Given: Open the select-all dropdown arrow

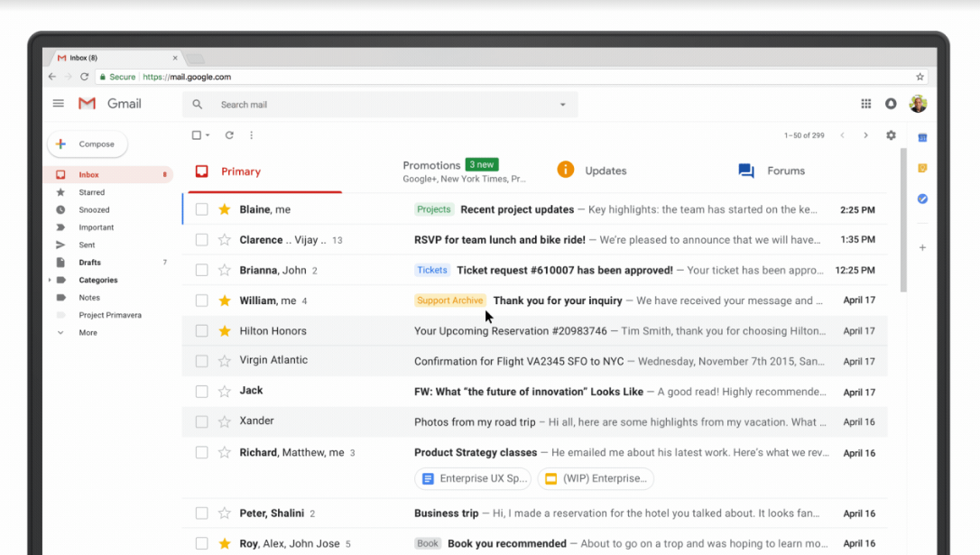Looking at the screenshot, I should click(x=208, y=135).
